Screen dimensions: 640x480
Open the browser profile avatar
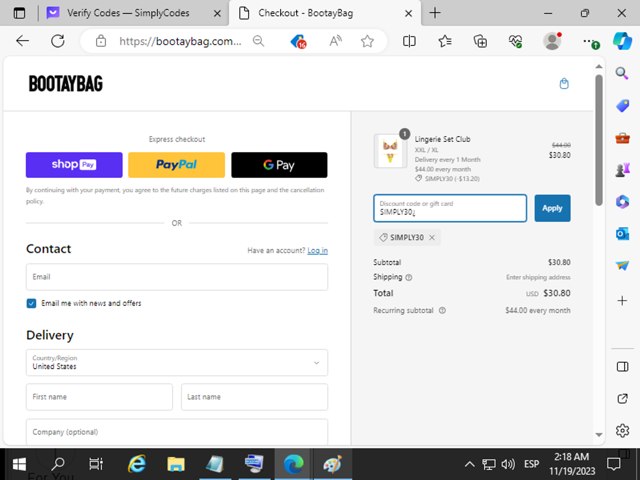(x=552, y=41)
